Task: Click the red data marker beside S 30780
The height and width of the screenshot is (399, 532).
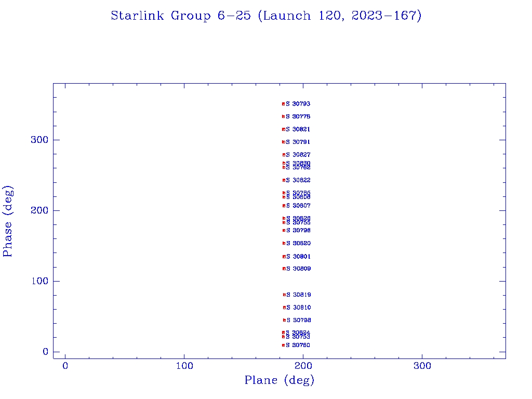Action: click(x=284, y=345)
